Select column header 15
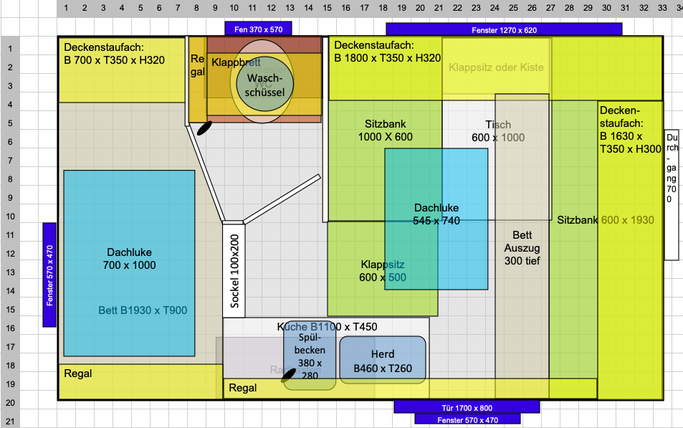Viewport: 683px width, 428px height. pyautogui.click(x=327, y=8)
